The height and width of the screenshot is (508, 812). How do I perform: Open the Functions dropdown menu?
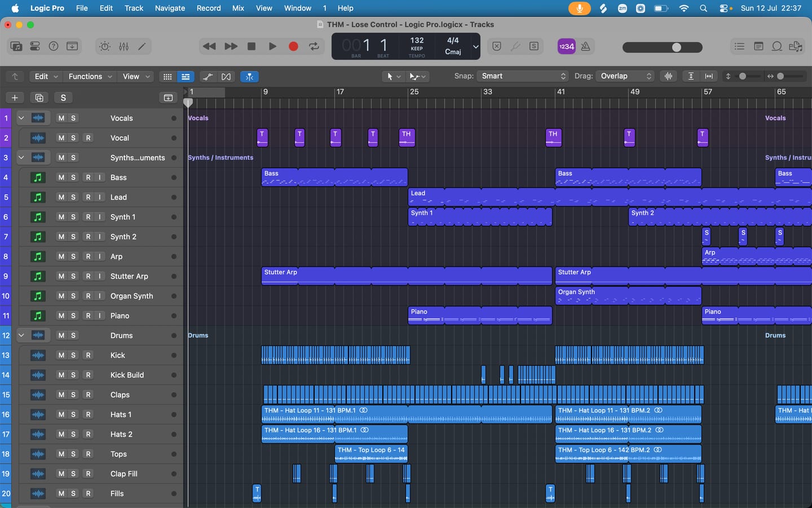pyautogui.click(x=90, y=76)
